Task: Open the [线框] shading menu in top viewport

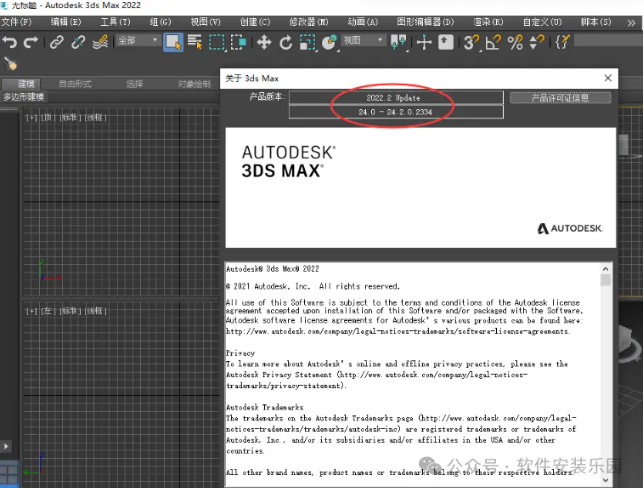Action: [x=96, y=117]
